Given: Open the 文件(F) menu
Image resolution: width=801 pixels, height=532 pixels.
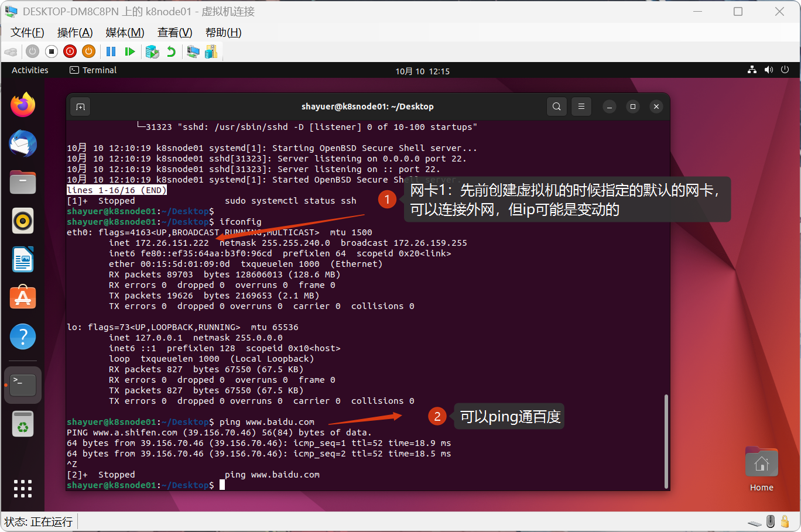Looking at the screenshot, I should [27, 33].
